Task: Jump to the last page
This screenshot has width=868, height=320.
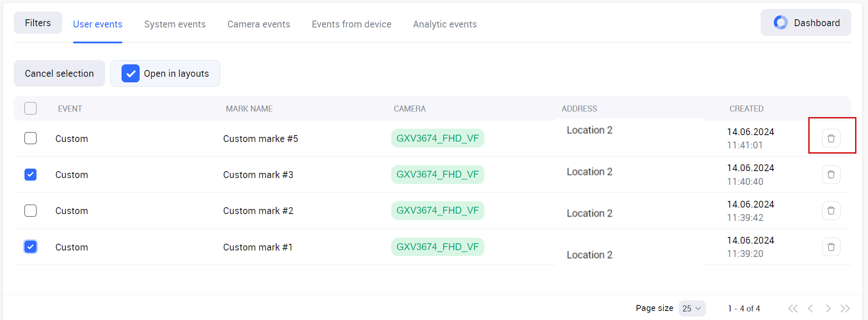Action: coord(845,308)
